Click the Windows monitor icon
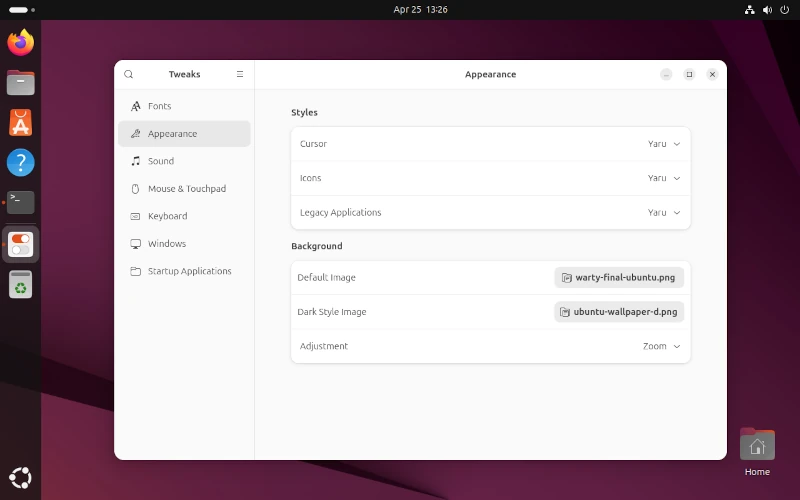Viewport: 800px width, 500px height. point(135,244)
